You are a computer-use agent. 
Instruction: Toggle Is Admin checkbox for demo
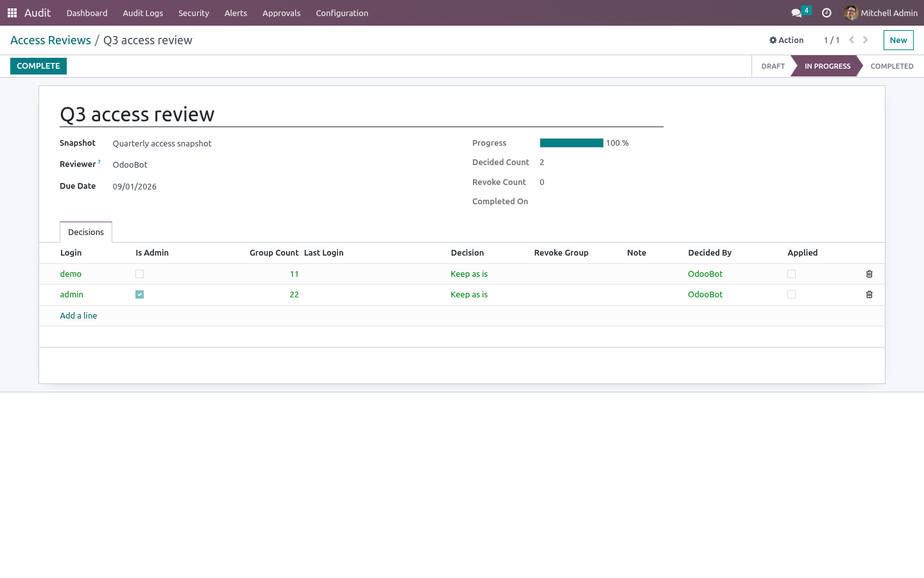tap(139, 274)
